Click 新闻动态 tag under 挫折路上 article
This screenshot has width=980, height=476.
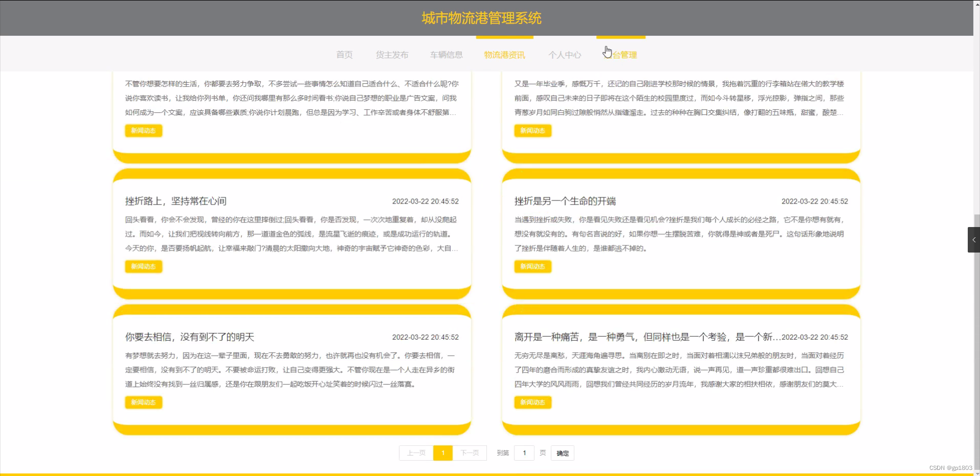[x=143, y=266]
